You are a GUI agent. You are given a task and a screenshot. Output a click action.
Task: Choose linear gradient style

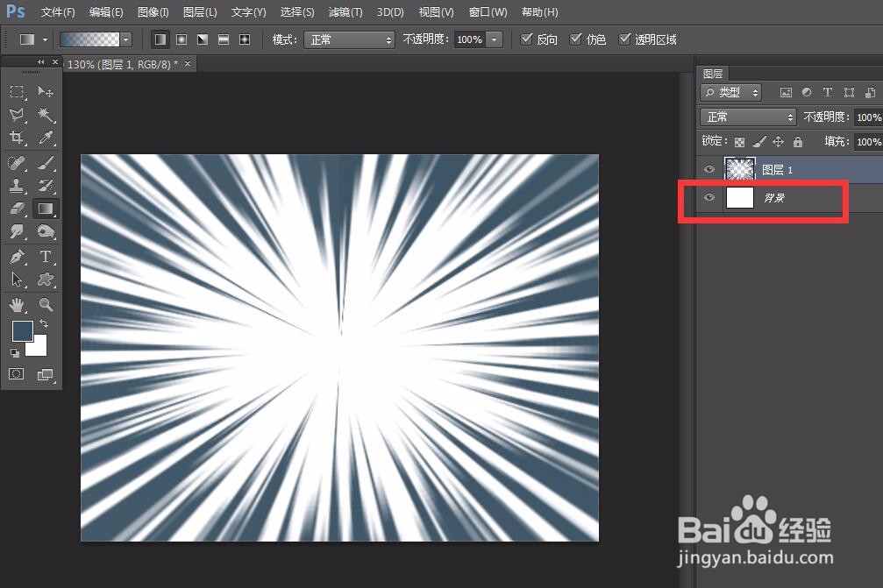[160, 39]
